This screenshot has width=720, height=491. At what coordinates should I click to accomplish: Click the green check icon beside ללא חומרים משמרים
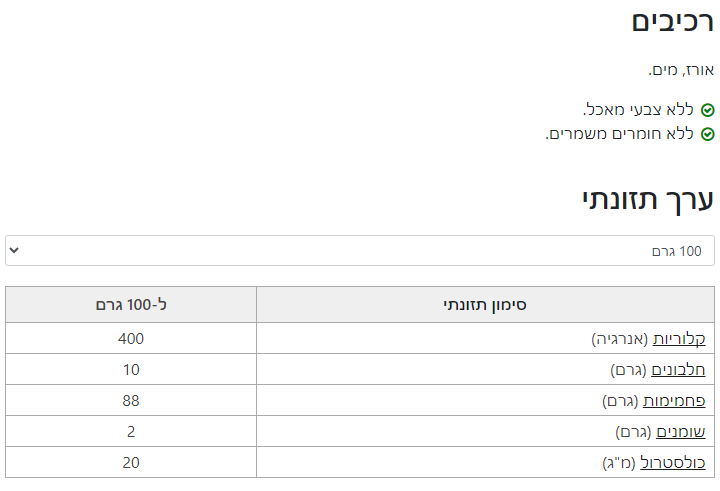click(x=708, y=134)
